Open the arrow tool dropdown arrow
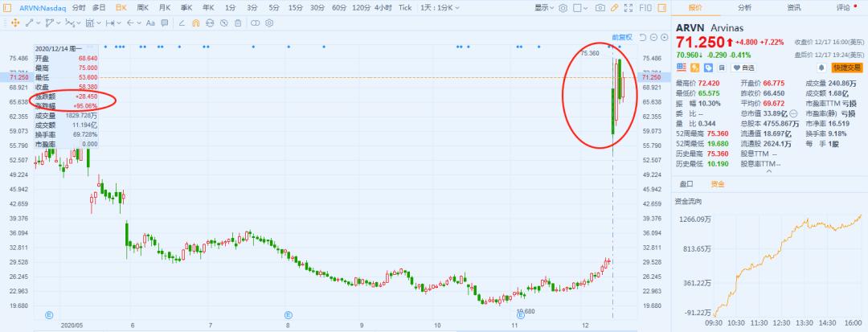 click(140, 23)
